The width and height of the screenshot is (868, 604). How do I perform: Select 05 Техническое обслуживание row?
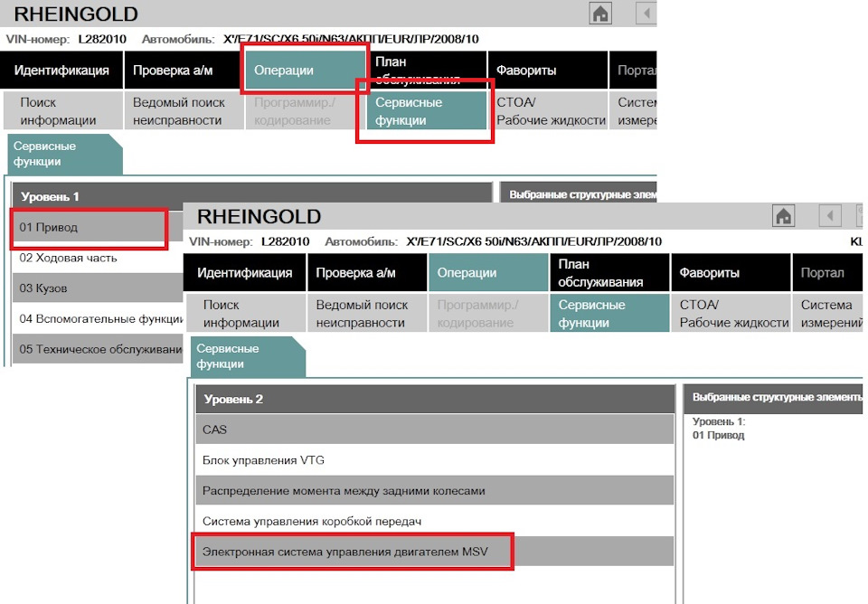pyautogui.click(x=98, y=349)
